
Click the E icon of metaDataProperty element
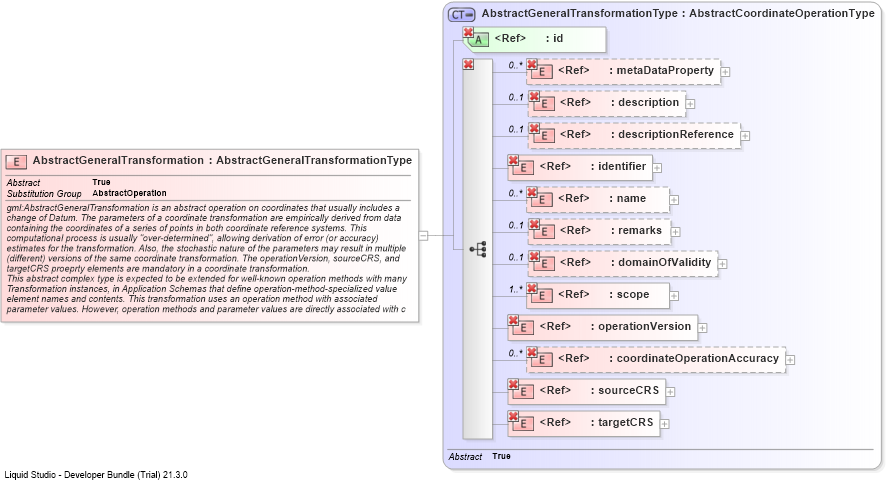[x=542, y=72]
